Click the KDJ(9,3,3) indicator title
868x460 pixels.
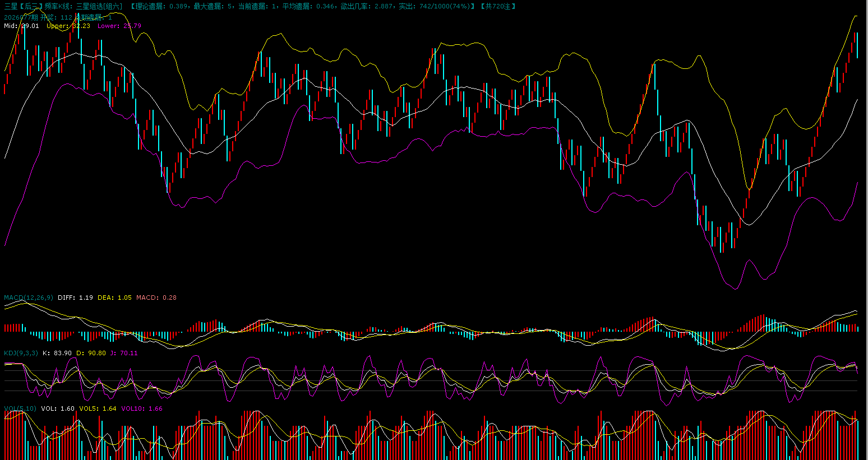coord(21,353)
